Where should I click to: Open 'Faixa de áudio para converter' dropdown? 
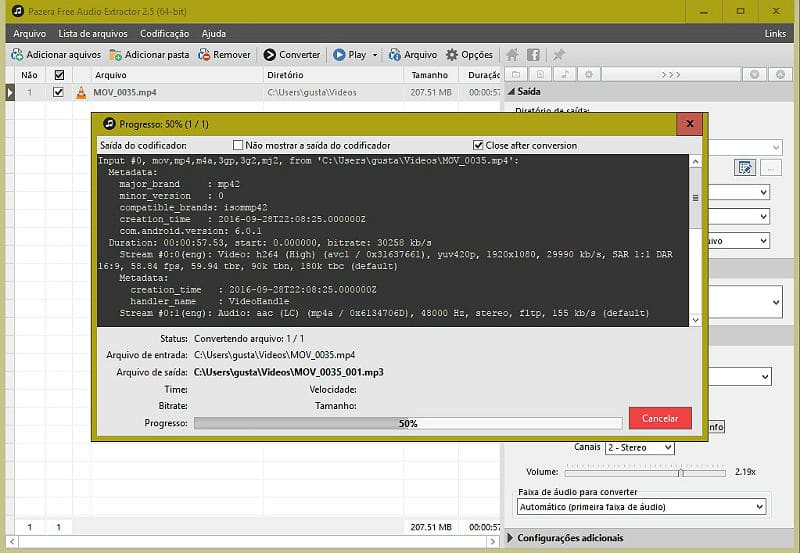pyautogui.click(x=642, y=507)
